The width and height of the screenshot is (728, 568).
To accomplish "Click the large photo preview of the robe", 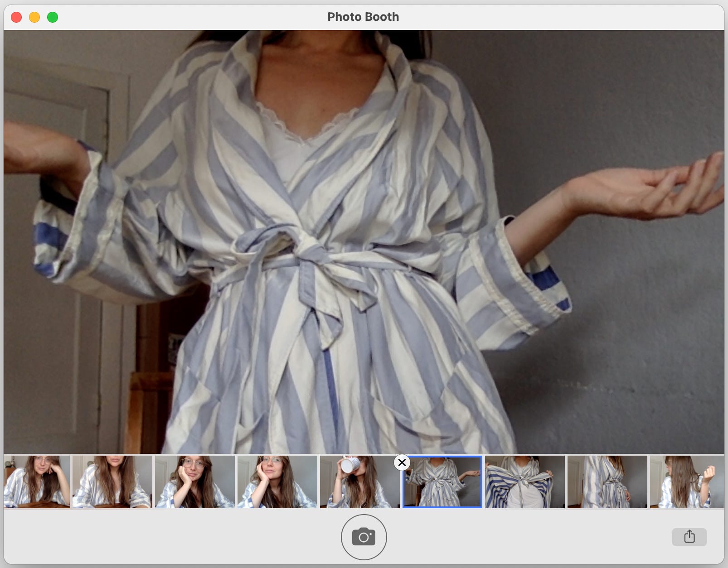I will [364, 242].
